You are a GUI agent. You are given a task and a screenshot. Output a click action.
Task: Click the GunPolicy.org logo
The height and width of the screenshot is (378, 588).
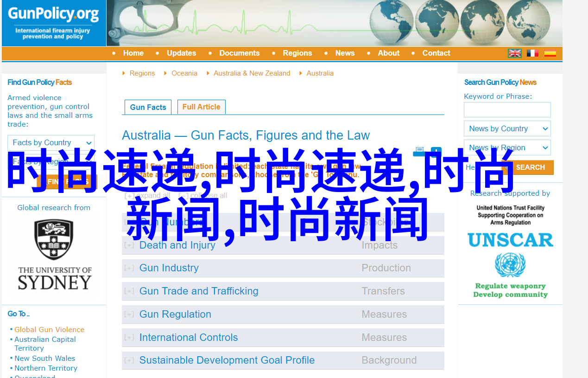point(53,22)
